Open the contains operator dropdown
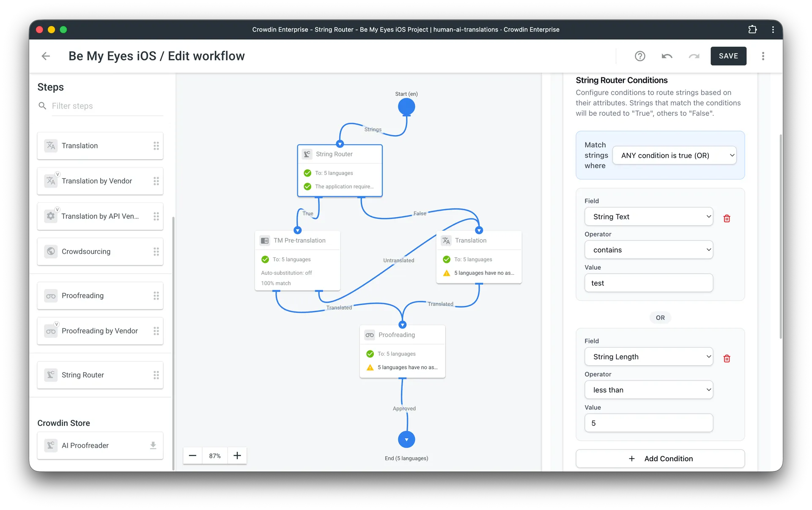 648,250
